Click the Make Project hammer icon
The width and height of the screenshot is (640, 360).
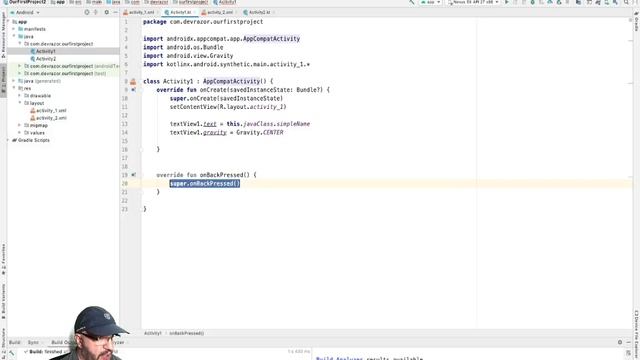(412, 2)
